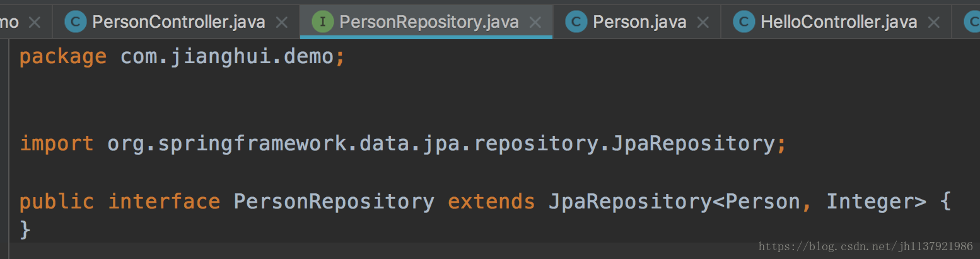Screen dimensions: 980x259
Task: Close the HelloController.java tab
Action: coord(934,23)
